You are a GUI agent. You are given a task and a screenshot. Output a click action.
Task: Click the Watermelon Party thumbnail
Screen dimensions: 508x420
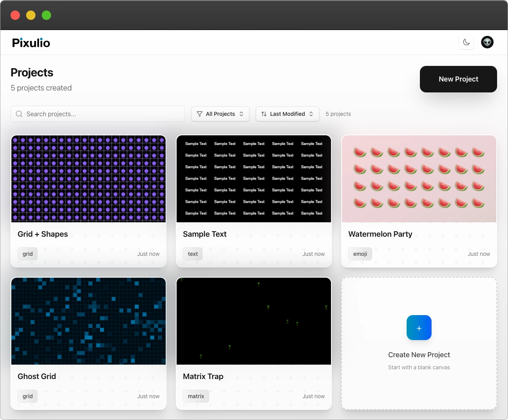[419, 179]
